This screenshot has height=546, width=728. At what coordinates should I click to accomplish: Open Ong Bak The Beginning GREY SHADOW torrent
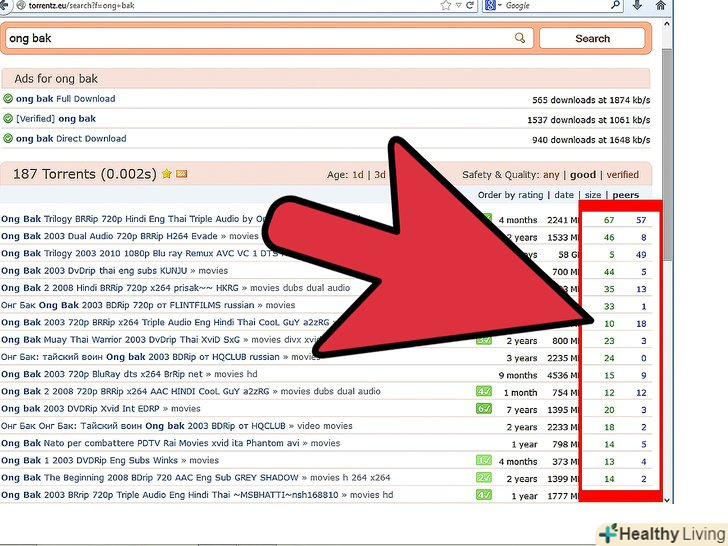(x=149, y=477)
